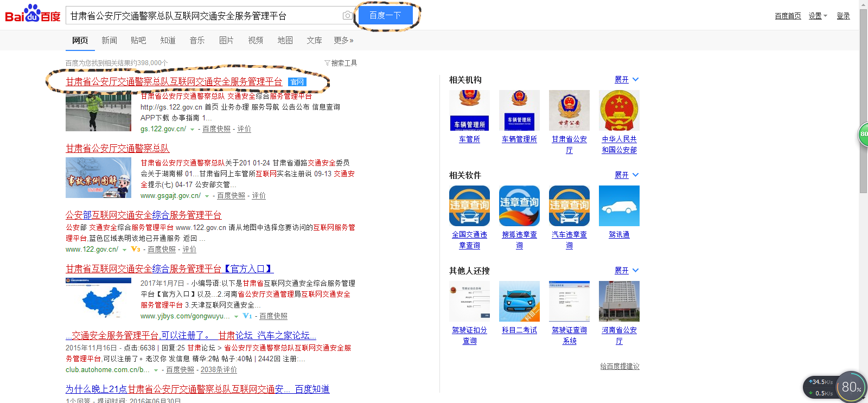This screenshot has height=403, width=868.
Task: Open dropdown arrow next to www.122.gov.cn
Action: (124, 250)
